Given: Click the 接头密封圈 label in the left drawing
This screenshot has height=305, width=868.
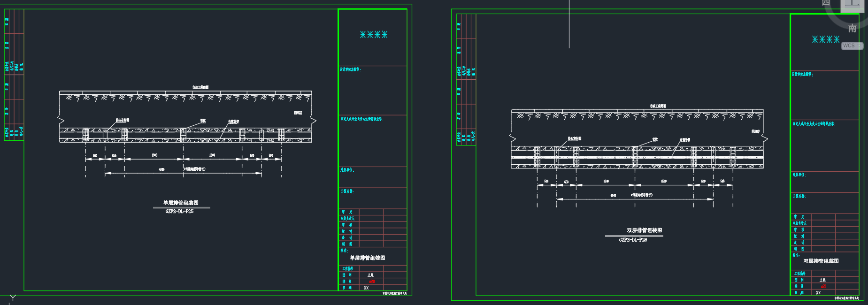Looking at the screenshot, I should [123, 120].
